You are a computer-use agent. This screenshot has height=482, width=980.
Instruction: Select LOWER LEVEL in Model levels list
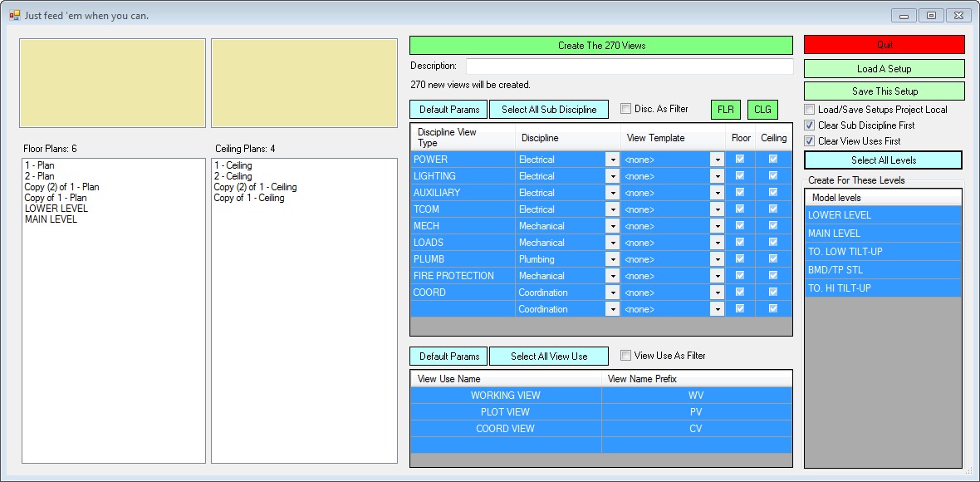[x=883, y=215]
